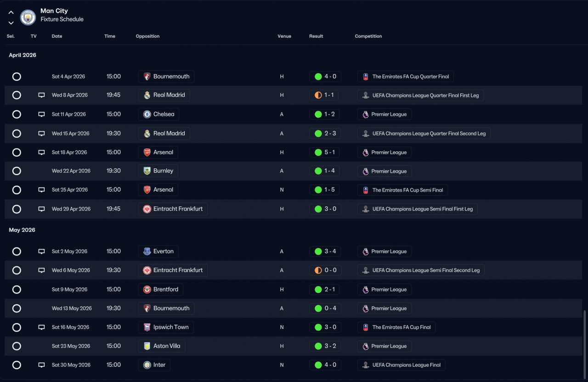Image resolution: width=588 pixels, height=382 pixels.
Task: View the 4 - 0 result versus Inter
Action: 325,365
